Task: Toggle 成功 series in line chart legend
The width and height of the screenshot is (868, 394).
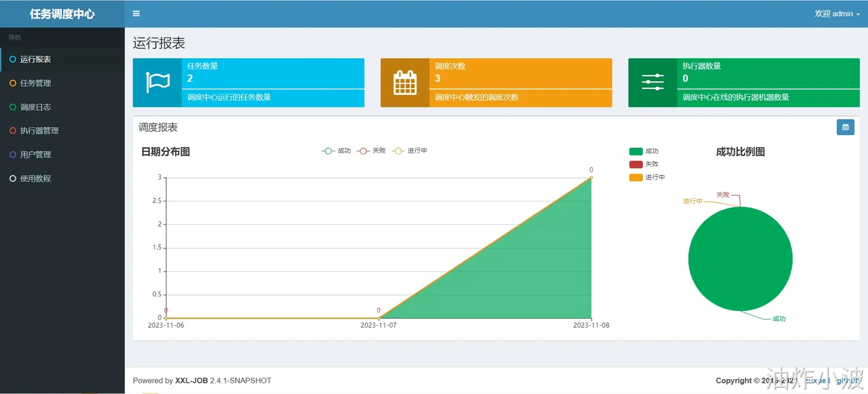Action: [336, 151]
